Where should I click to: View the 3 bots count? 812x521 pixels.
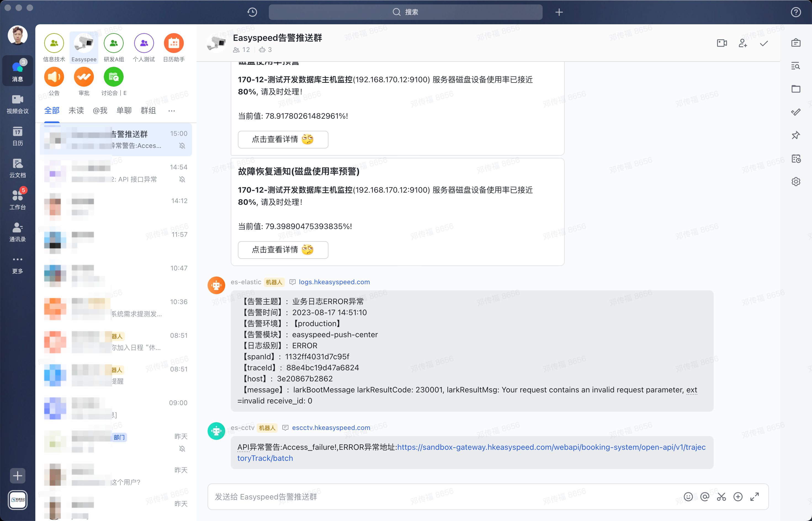tap(266, 50)
